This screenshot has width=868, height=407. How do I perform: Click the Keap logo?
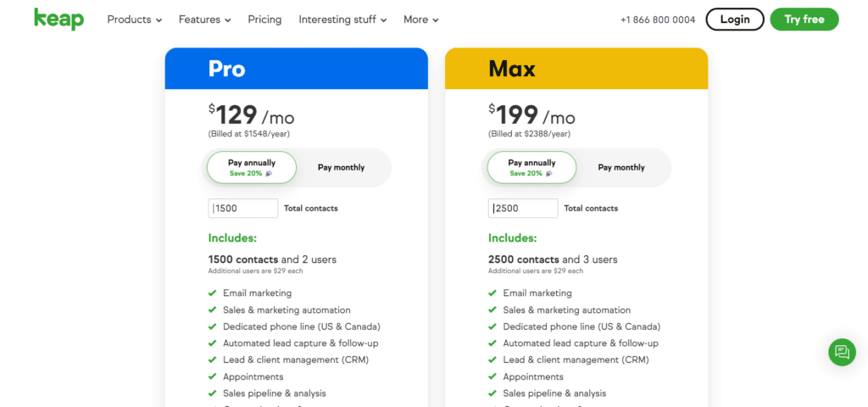(58, 19)
